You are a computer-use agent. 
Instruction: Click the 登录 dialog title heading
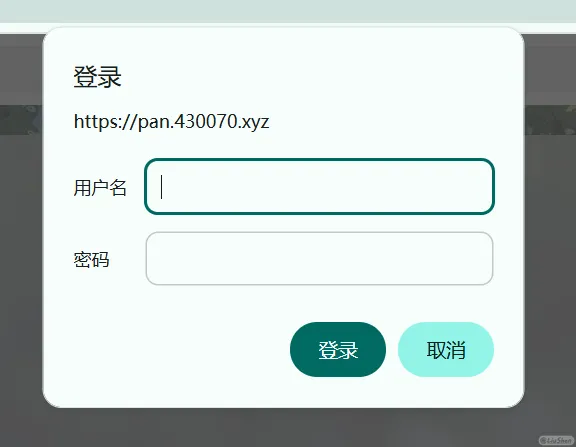[x=97, y=77]
